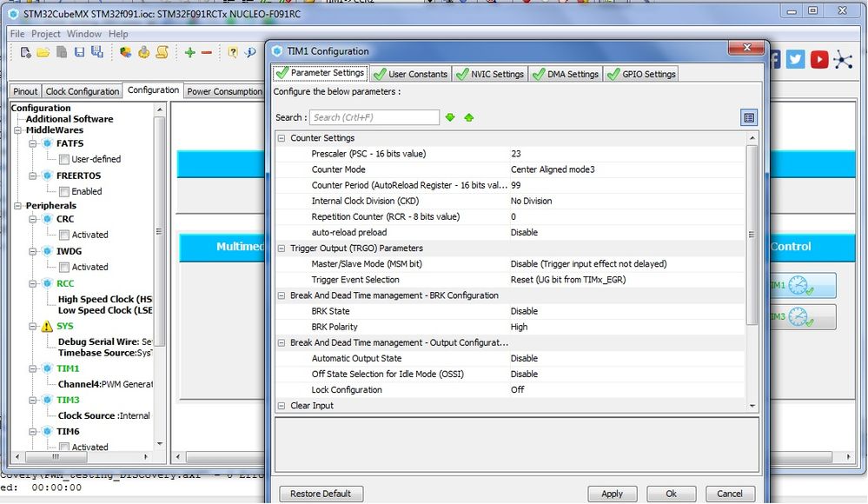Click the New Project toolbar icon
Viewport: 868px width, 504px height.
coord(25,52)
